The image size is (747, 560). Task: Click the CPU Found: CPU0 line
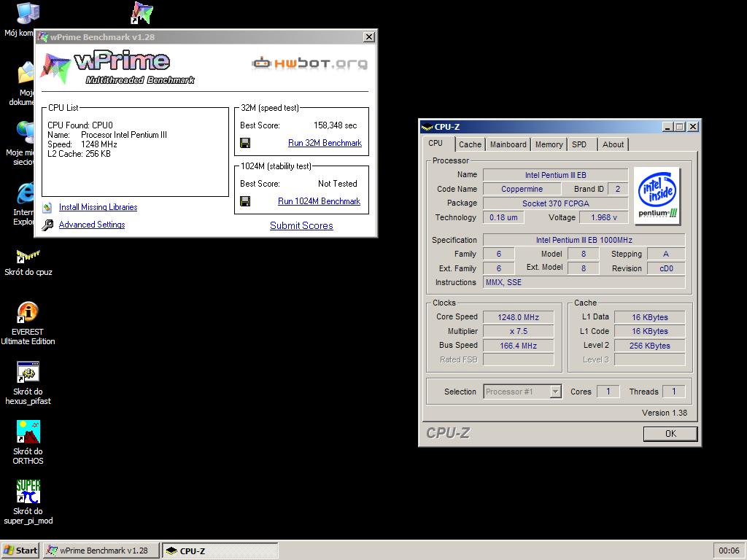[80, 125]
